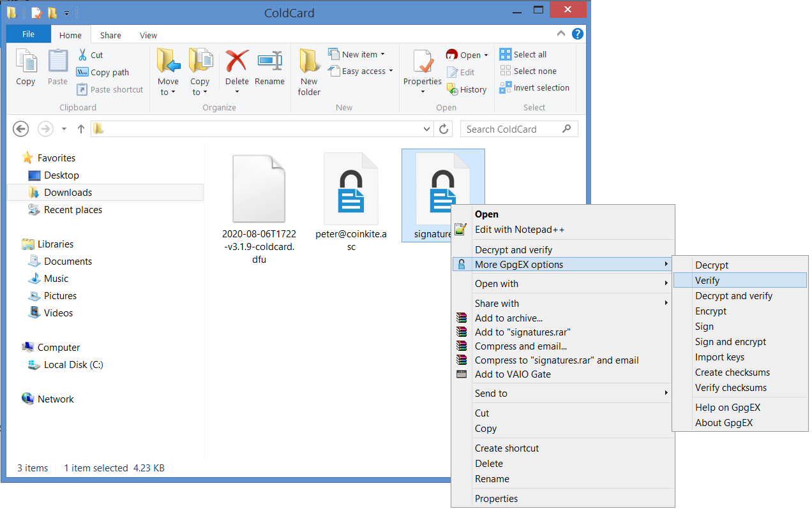Click the Edit icon in Open group
Viewport: 812px width, 509px height.
pyautogui.click(x=453, y=72)
